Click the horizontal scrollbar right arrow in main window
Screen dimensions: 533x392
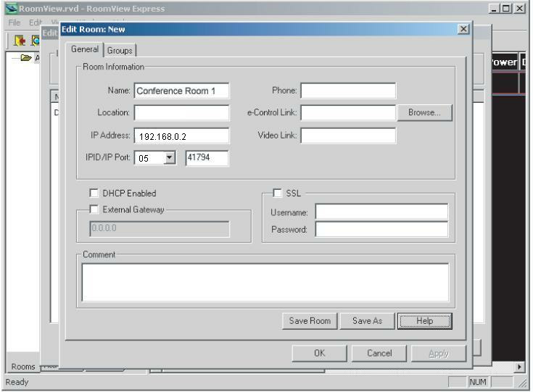(519, 367)
